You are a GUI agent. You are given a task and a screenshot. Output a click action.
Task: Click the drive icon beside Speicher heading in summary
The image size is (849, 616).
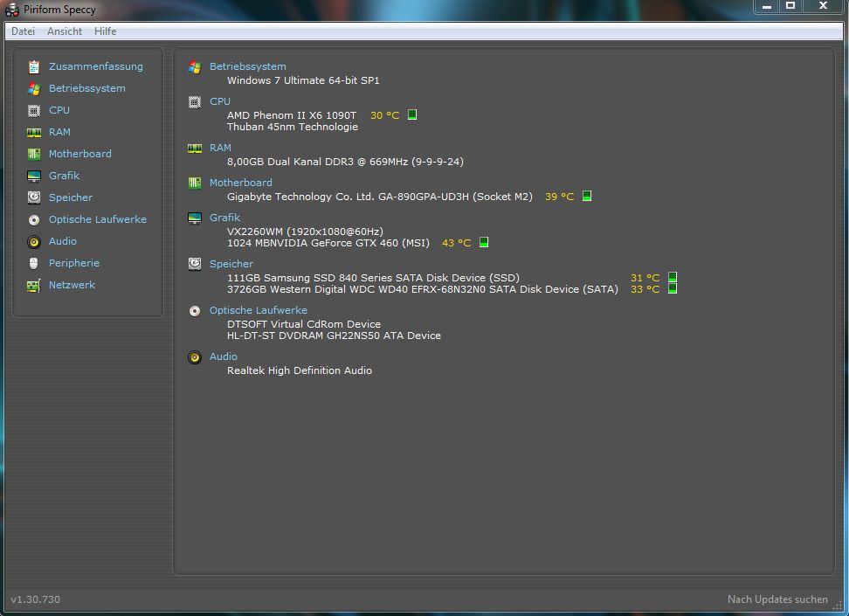tap(195, 264)
